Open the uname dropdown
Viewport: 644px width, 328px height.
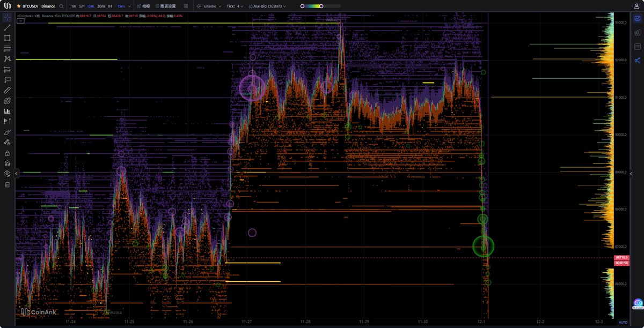(212, 6)
